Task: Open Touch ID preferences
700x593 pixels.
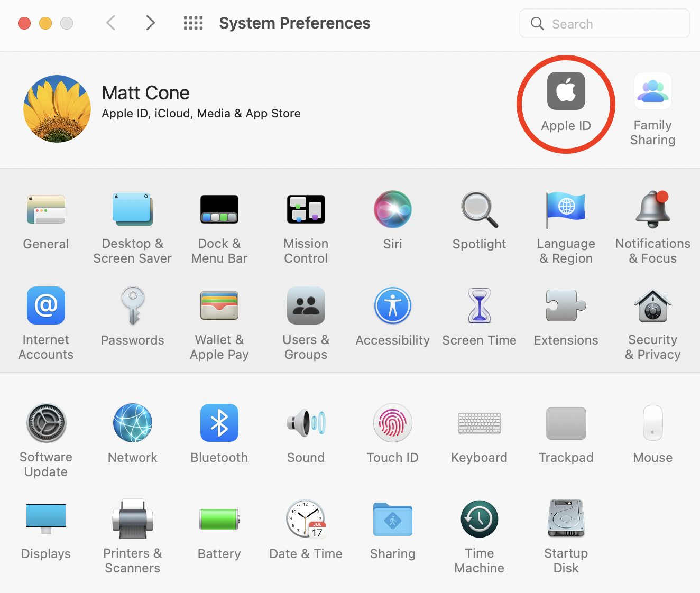Action: click(x=392, y=423)
